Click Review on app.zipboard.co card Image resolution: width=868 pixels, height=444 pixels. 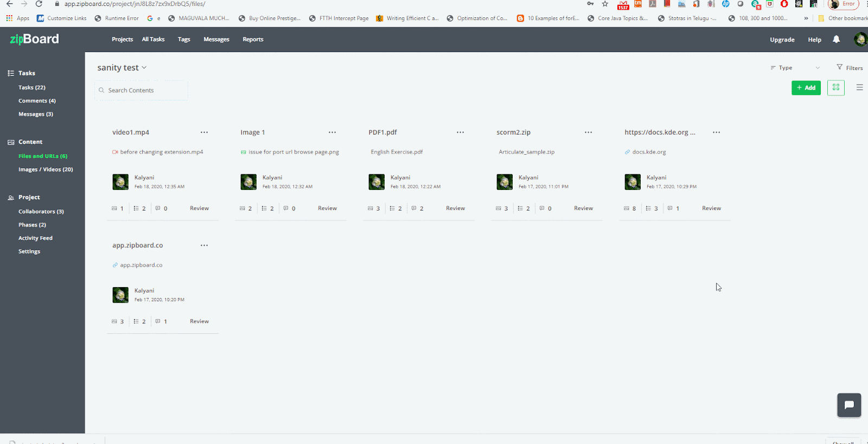(x=199, y=321)
